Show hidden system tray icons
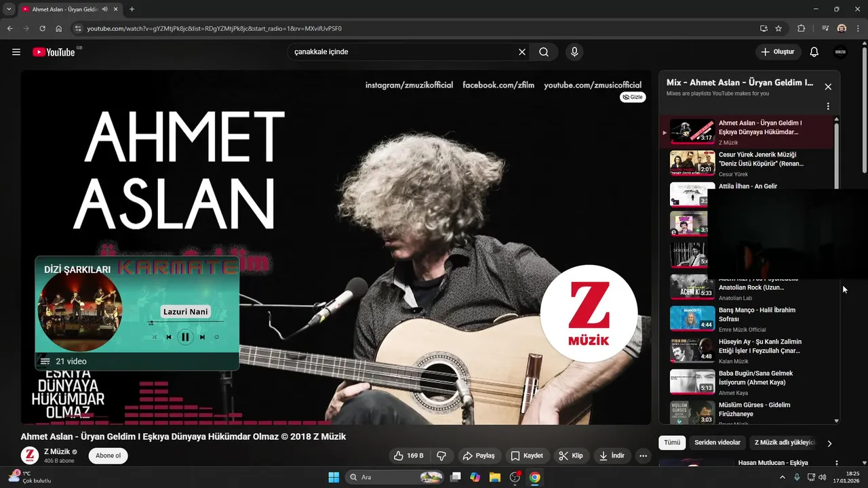868x488 pixels. pyautogui.click(x=783, y=477)
